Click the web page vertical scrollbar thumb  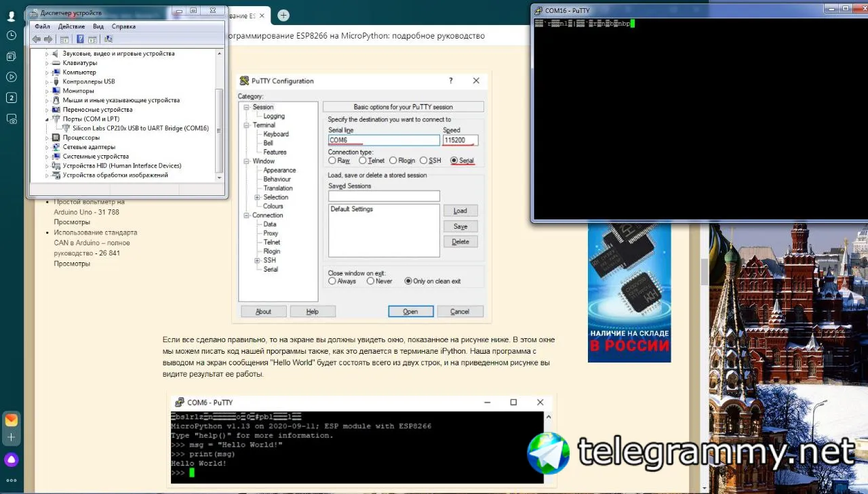(704, 271)
